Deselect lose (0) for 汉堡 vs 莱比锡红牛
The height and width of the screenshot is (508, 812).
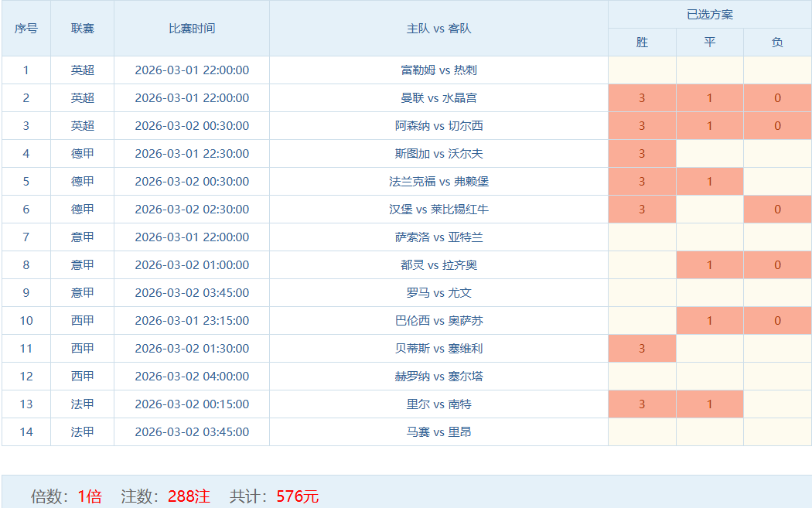[x=777, y=210]
